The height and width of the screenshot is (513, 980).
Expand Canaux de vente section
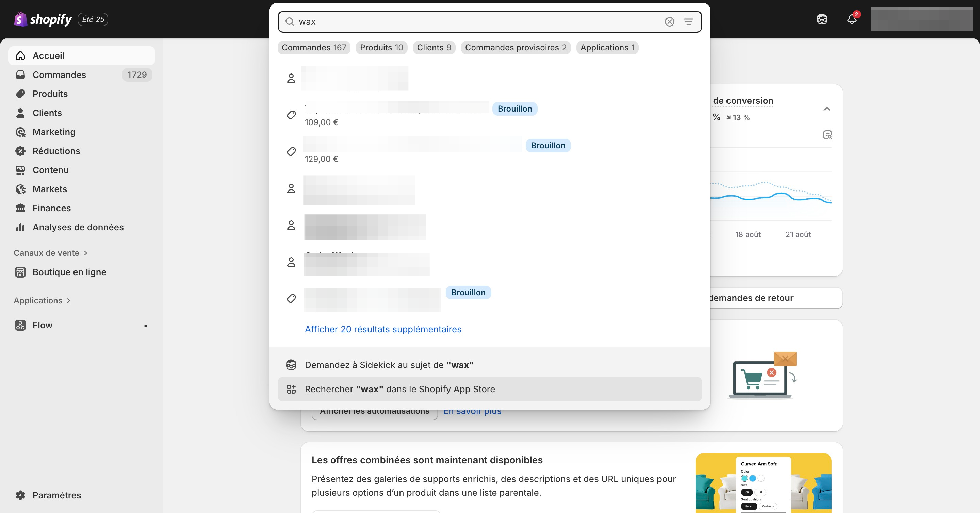click(x=51, y=253)
